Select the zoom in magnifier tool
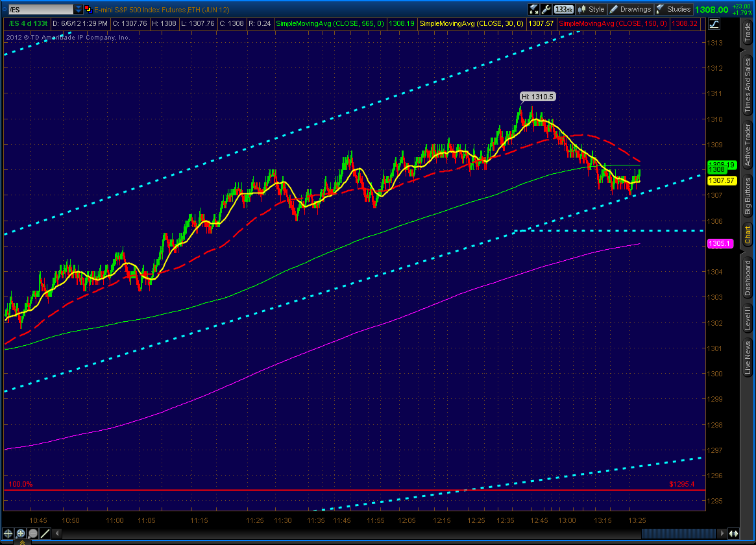756x545 pixels. coord(20,533)
